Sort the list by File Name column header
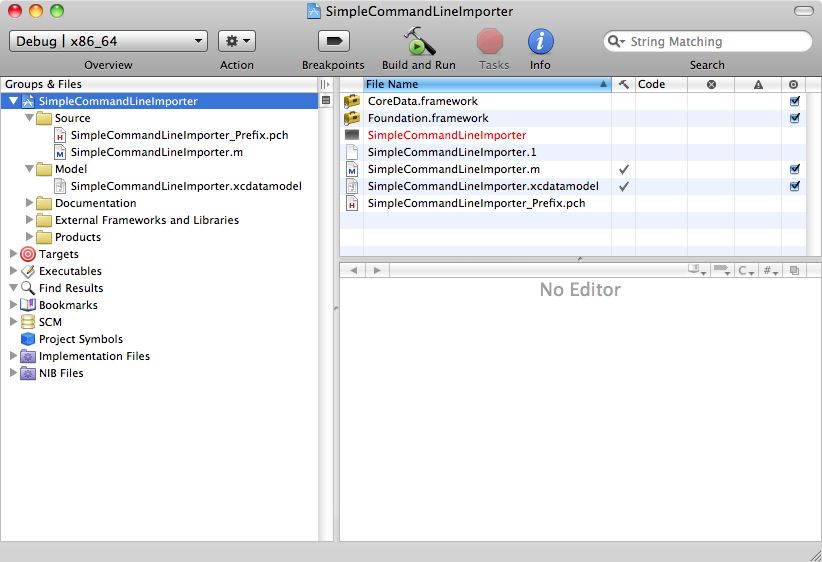 (x=480, y=84)
